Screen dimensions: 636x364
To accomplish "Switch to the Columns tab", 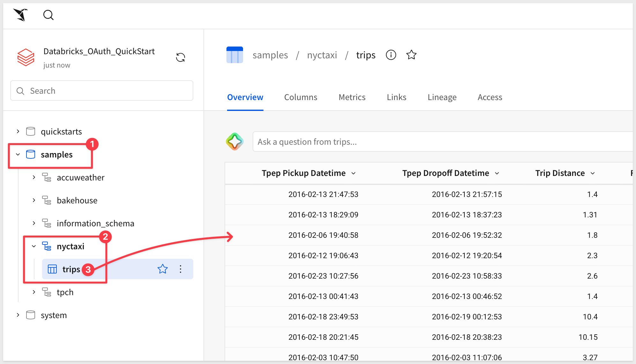I will click(300, 97).
